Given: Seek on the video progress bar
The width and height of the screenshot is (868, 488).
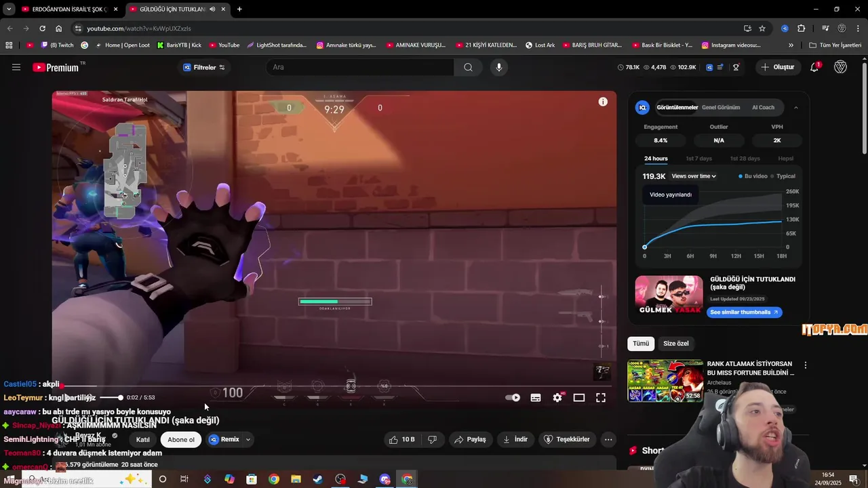Looking at the screenshot, I should coord(334,387).
